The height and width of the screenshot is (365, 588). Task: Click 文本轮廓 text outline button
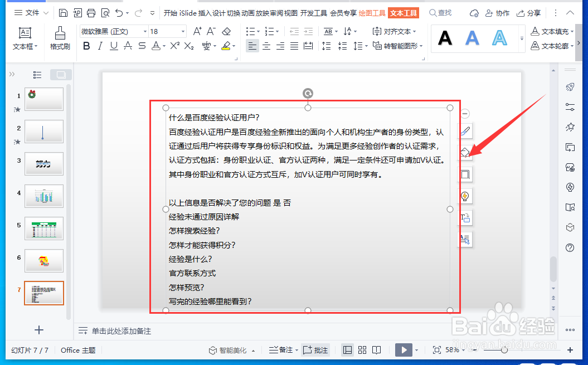(x=552, y=46)
